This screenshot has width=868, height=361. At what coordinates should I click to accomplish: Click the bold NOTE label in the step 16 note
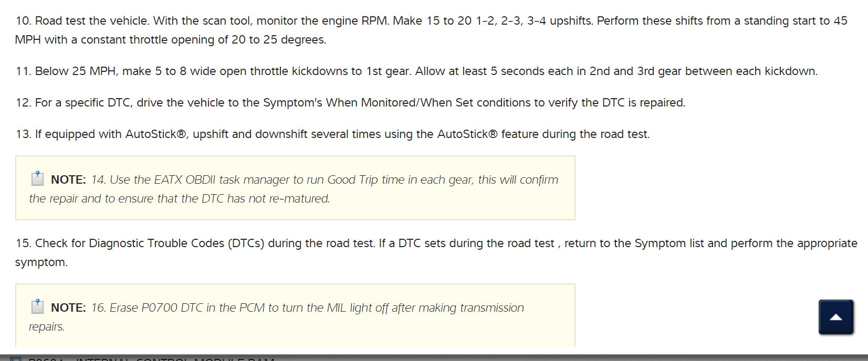(68, 308)
